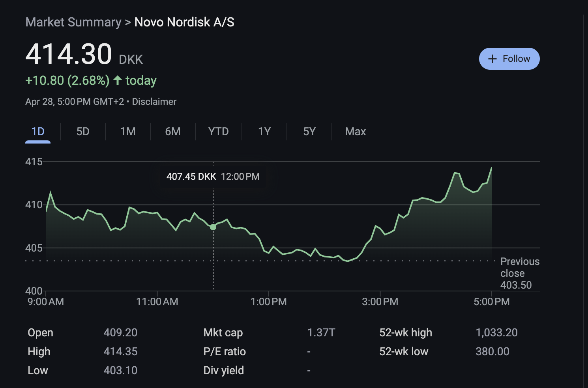Click the 1.37T market cap value

click(x=321, y=332)
